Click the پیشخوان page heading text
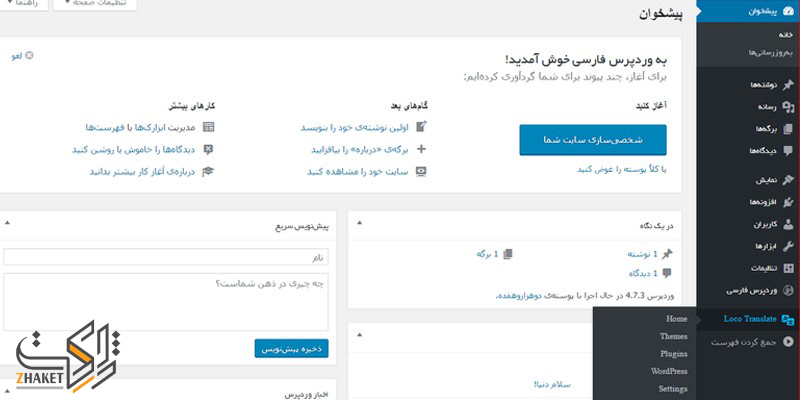This screenshot has height=400, width=800. tap(661, 13)
